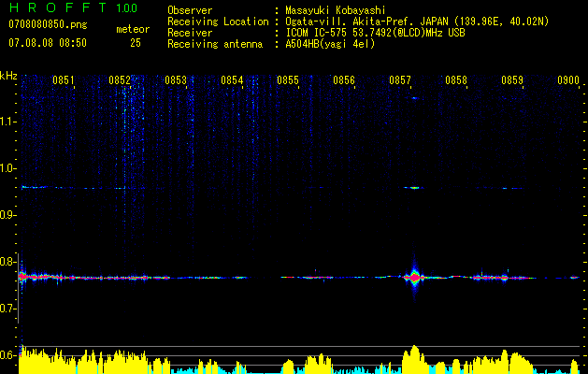Click the meteor label
The width and height of the screenshot is (588, 374).
pos(133,29)
